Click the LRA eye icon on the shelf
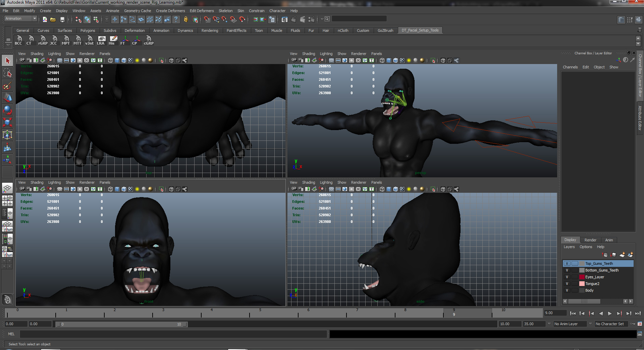The image size is (644, 350). pos(102,39)
